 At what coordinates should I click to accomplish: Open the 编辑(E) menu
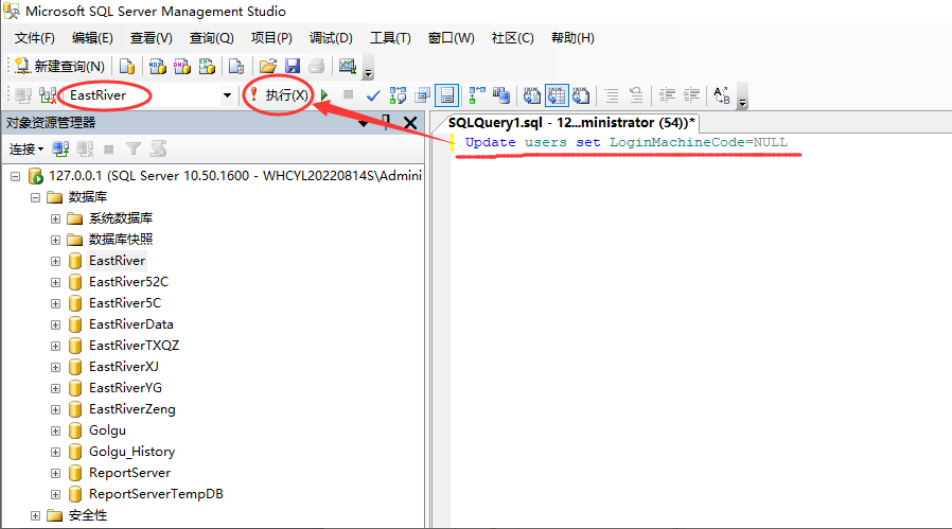[x=92, y=38]
